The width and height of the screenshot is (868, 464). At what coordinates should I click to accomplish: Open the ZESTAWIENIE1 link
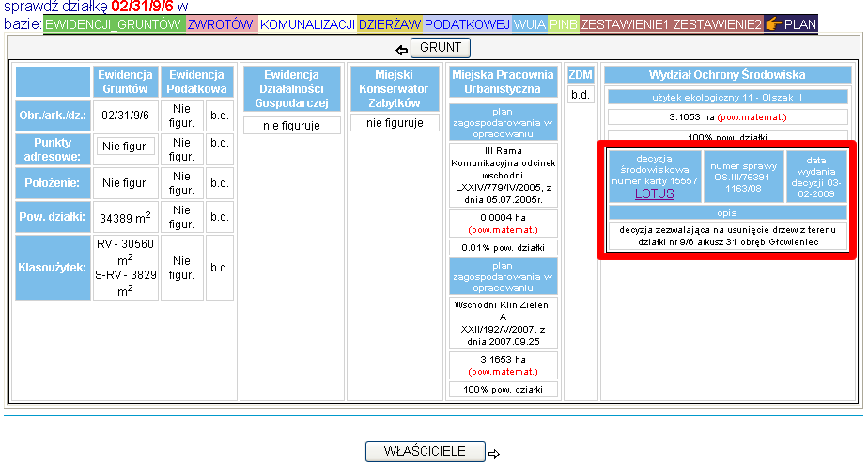(626, 24)
